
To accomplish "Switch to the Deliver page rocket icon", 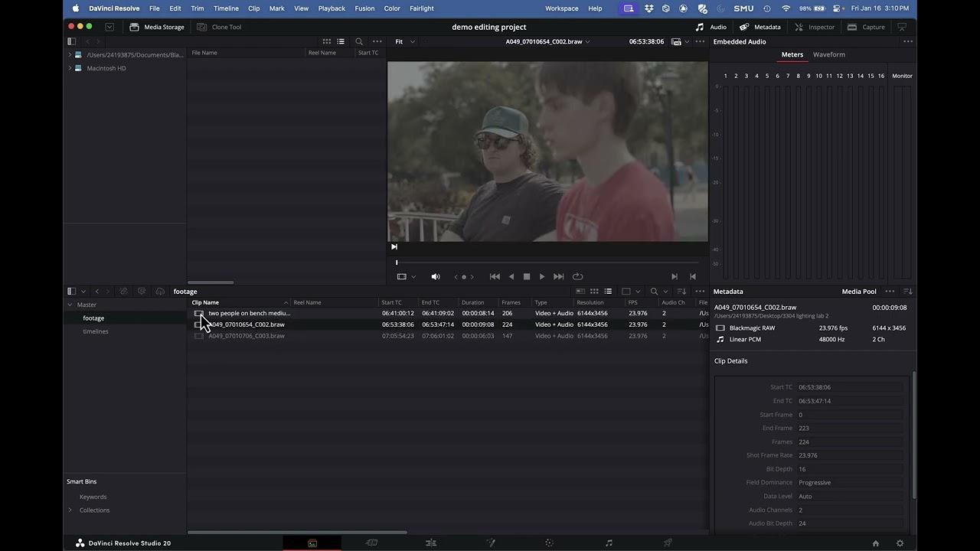I will [x=668, y=543].
